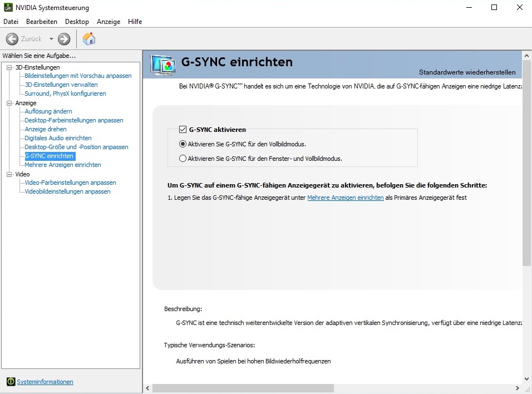The height and width of the screenshot is (394, 532).
Task: Select Desktop-Größe und -Position anpassen
Action: (76, 147)
